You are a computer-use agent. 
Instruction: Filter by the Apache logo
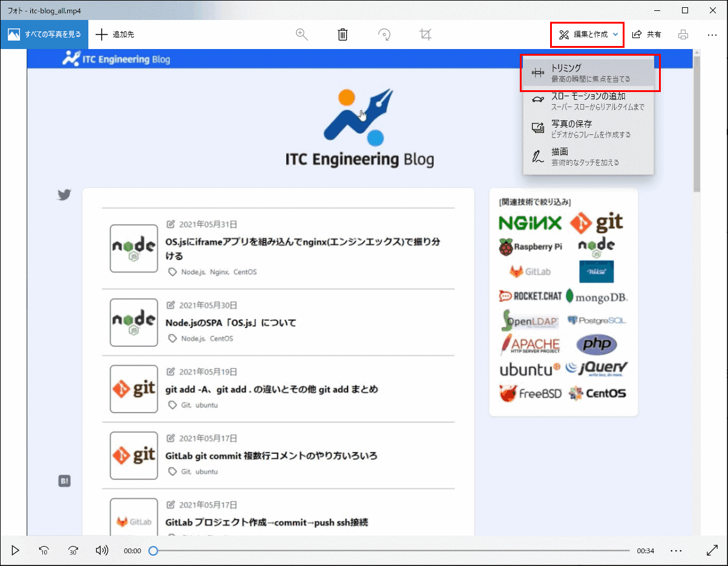(530, 344)
